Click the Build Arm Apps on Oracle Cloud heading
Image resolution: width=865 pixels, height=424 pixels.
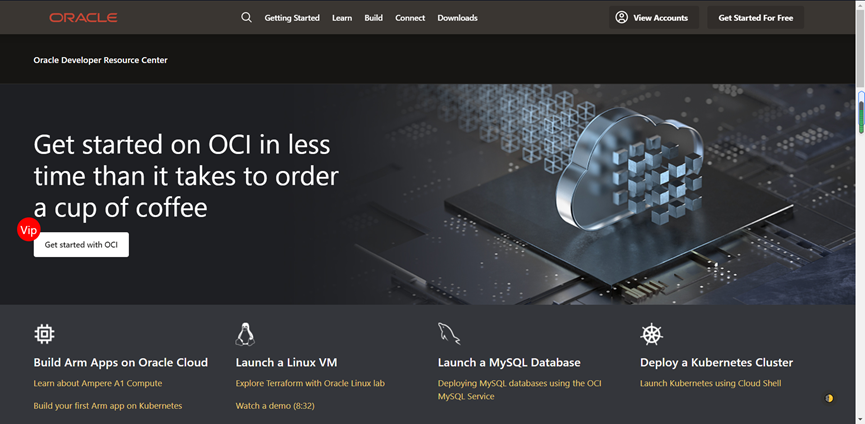[x=121, y=363]
